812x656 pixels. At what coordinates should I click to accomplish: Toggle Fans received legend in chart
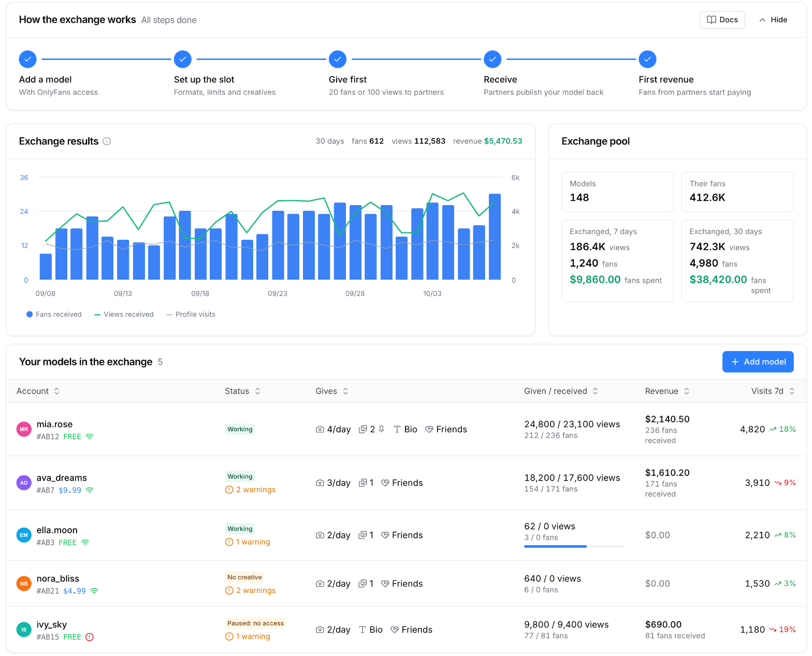pyautogui.click(x=54, y=314)
